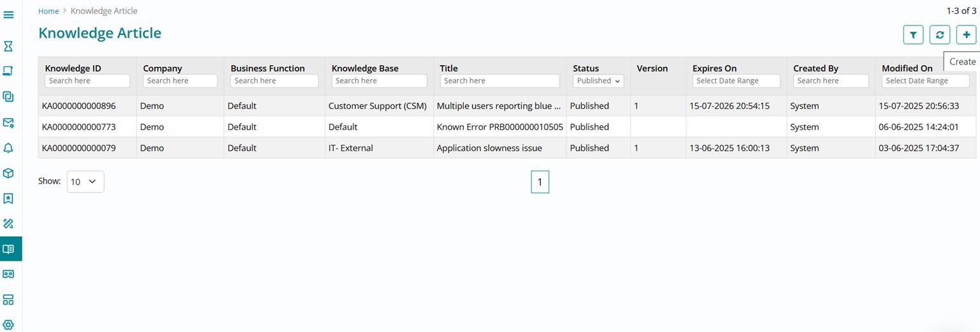Click the Knowledge ID search field
This screenshot has width=980, height=332.
(87, 81)
